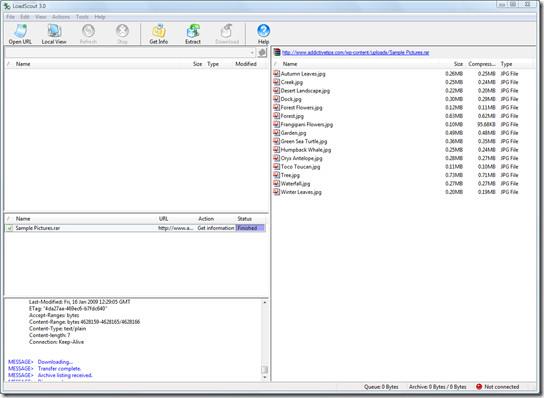
Task: Click the 'Transfer complete.' log message
Action: [x=59, y=369]
